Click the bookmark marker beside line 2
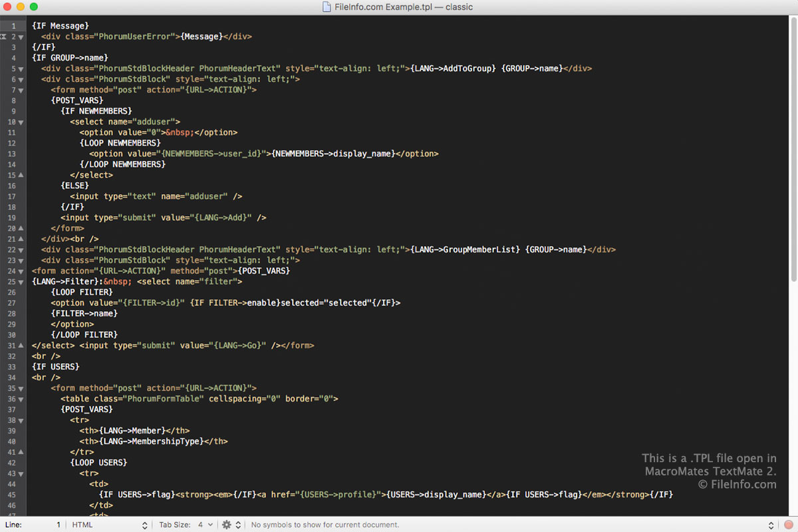The image size is (798, 532). [4, 37]
